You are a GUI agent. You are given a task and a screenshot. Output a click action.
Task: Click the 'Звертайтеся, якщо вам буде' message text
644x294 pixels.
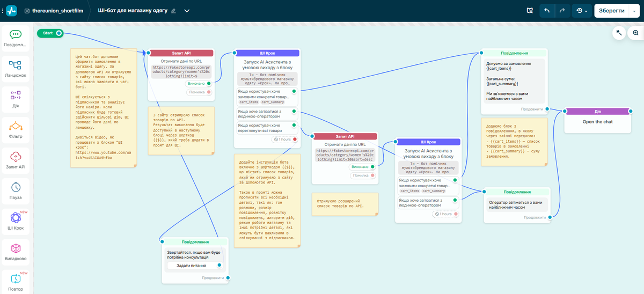[194, 254]
